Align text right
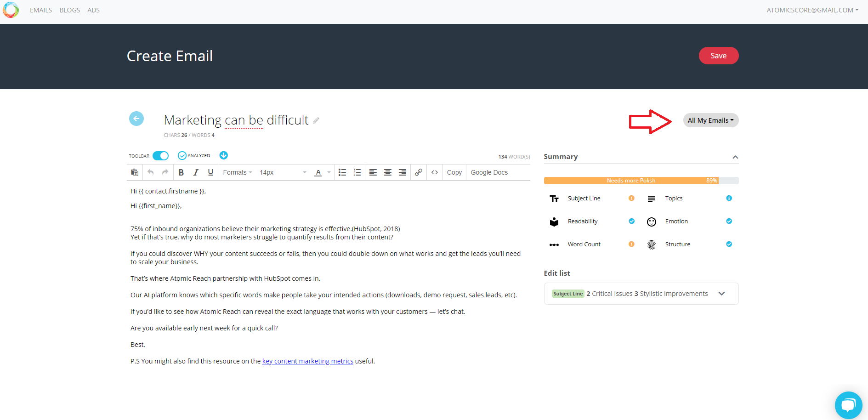The height and width of the screenshot is (420, 868). (x=403, y=172)
